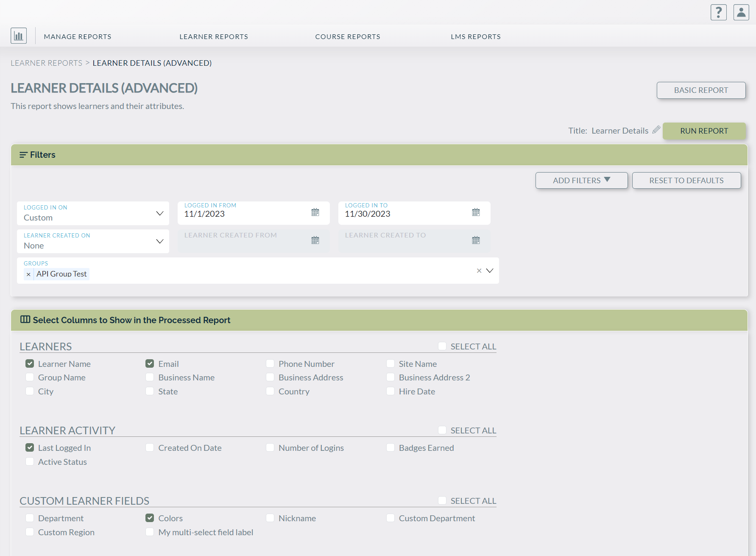Open the calendar picker for Logged In From
Image resolution: width=756 pixels, height=556 pixels.
coord(315,212)
